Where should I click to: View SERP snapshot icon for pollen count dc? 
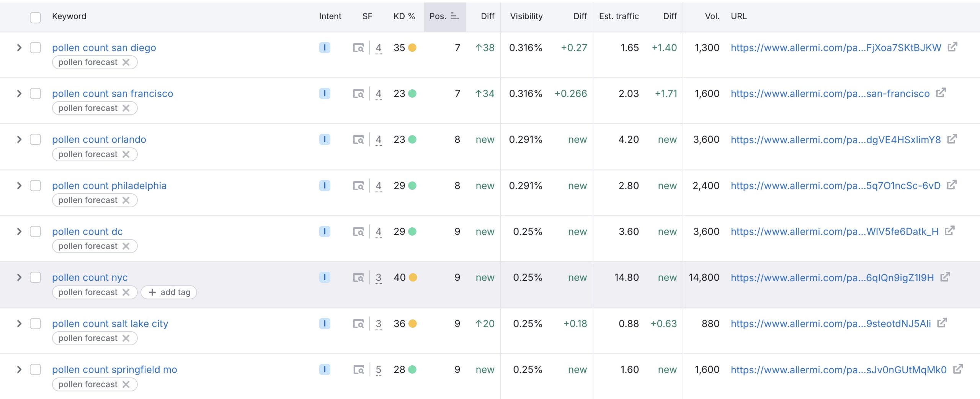pyautogui.click(x=358, y=232)
